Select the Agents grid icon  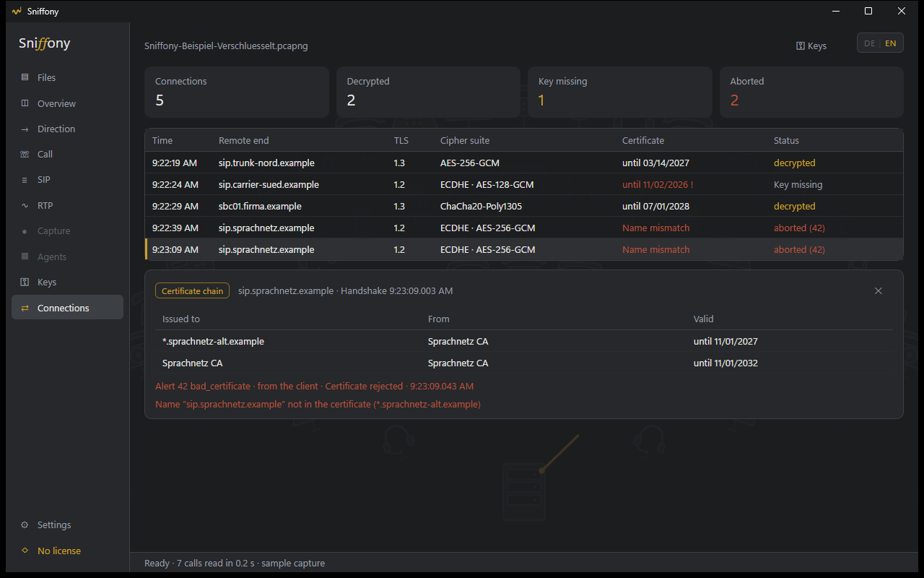[x=25, y=256]
